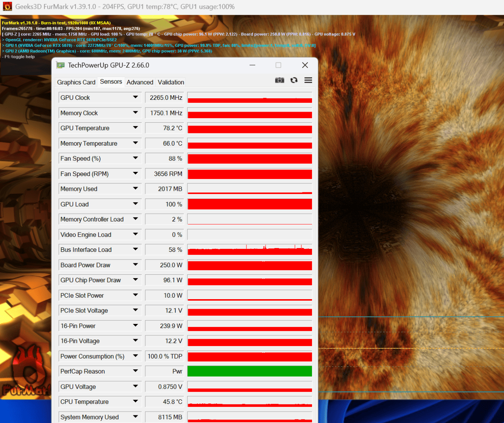The height and width of the screenshot is (423, 504).
Task: Click the green PerfCap Reason graph bar
Action: point(250,371)
